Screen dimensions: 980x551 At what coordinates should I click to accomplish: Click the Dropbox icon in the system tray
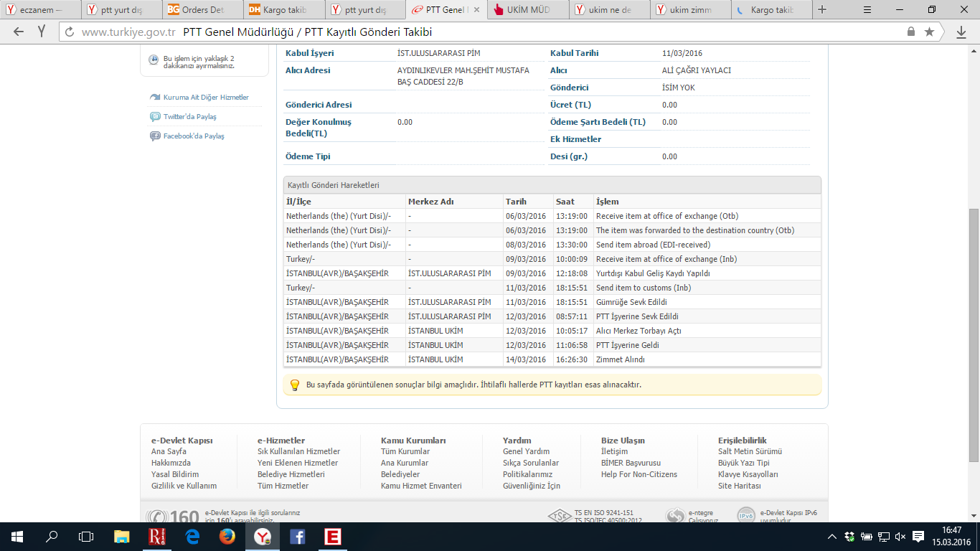tap(849, 536)
